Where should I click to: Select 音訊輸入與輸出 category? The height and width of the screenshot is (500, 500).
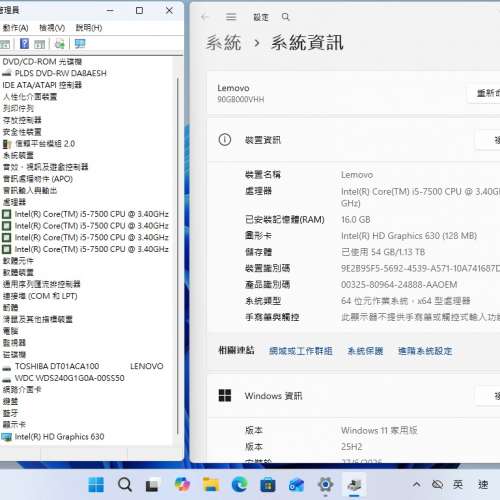pos(30,191)
